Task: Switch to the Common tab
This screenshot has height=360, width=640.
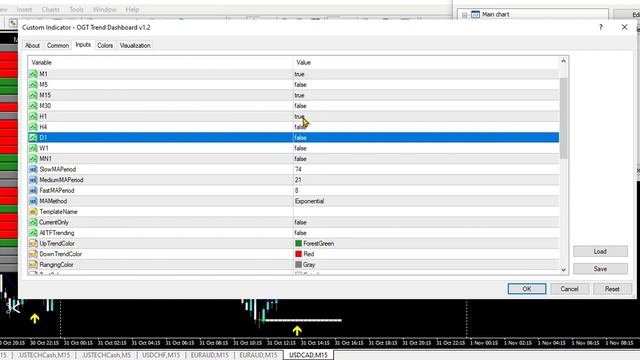Action: (58, 45)
